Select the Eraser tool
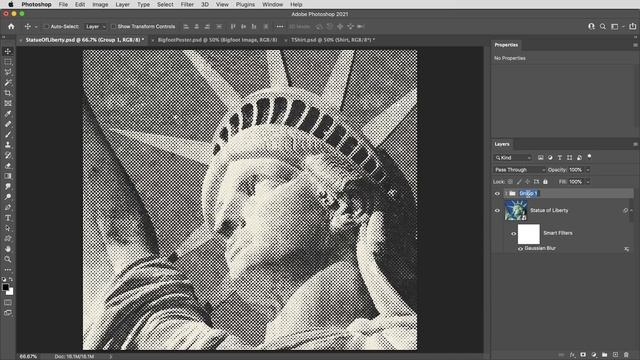640x360 pixels. coord(8,166)
